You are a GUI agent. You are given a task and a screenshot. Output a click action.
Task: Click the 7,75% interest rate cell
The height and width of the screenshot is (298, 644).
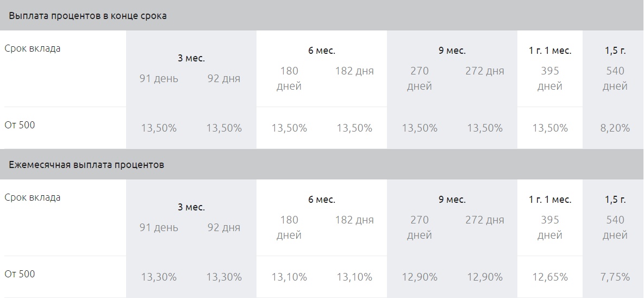tap(615, 277)
